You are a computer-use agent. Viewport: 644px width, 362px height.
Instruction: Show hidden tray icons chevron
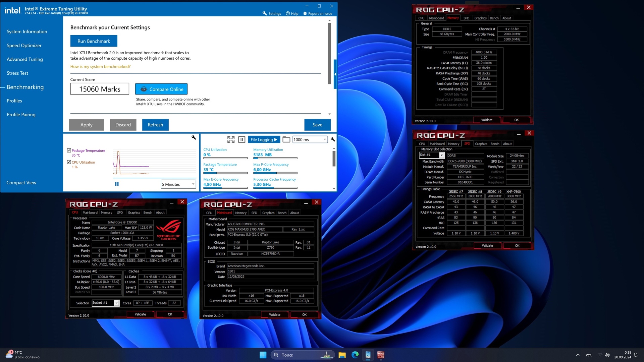[578, 355]
